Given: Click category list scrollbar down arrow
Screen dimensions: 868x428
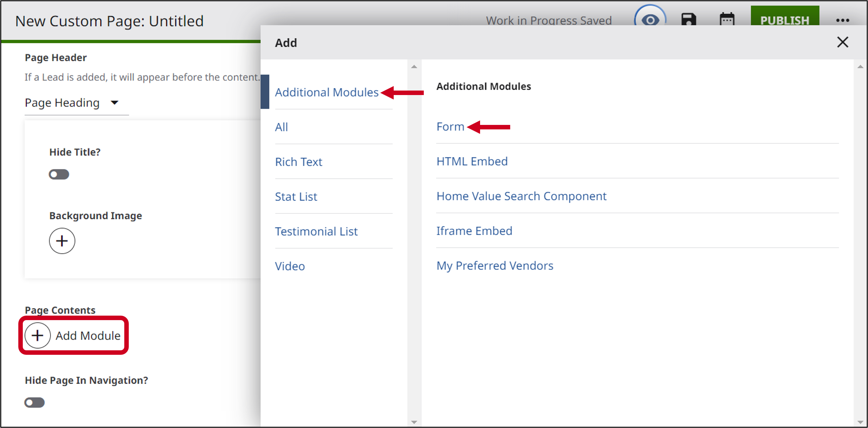Looking at the screenshot, I should [414, 422].
